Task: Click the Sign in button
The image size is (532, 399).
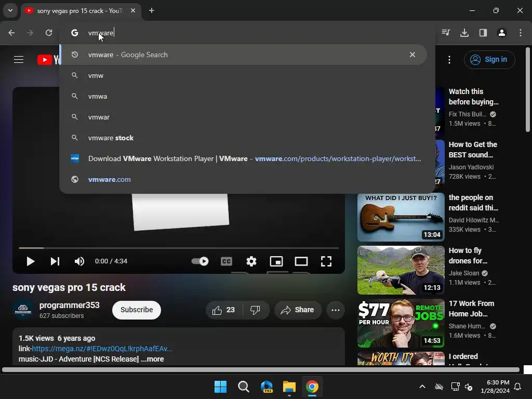Action: pos(489,60)
